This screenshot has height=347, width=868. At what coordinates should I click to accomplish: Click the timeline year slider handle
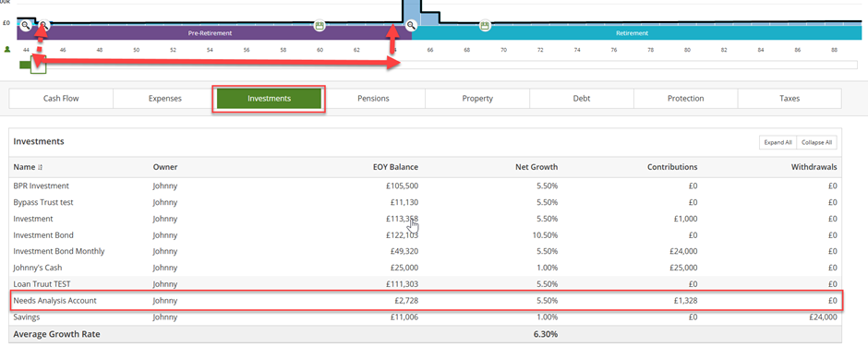38,65
